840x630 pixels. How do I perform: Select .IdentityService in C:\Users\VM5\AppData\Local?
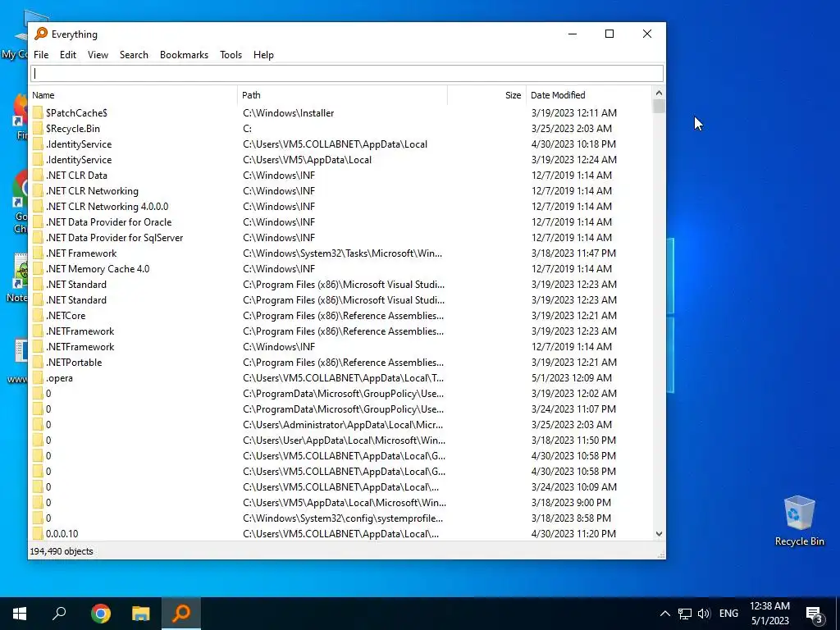(x=79, y=160)
